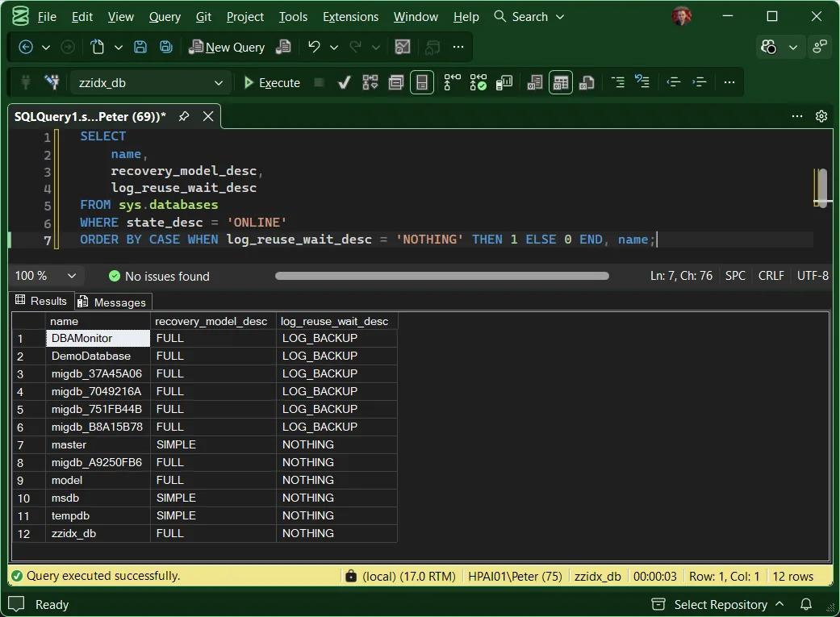Select results to file mode

(587, 82)
